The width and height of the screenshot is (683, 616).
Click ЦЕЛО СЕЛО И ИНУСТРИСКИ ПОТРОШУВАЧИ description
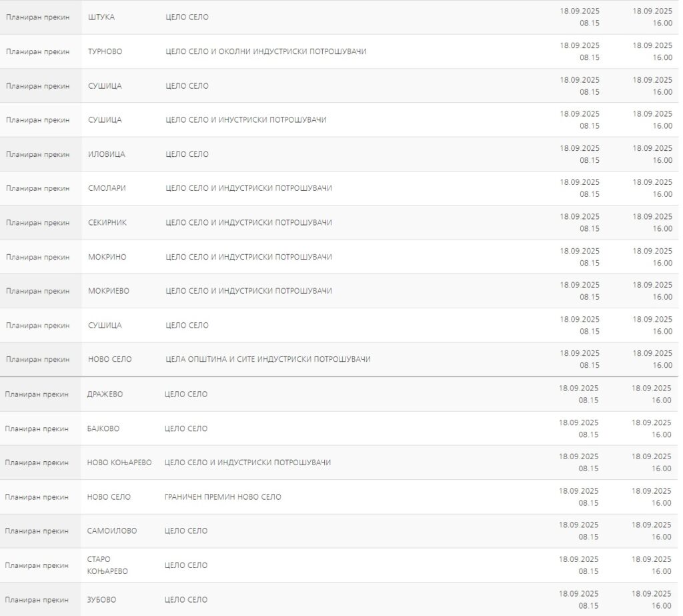coord(245,120)
